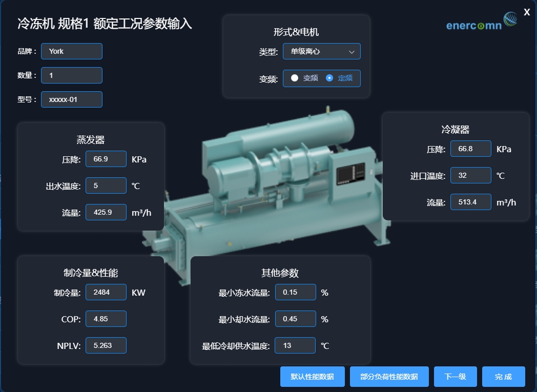The width and height of the screenshot is (537, 392).
Task: Select the 定频 radio option
Action: 329,78
